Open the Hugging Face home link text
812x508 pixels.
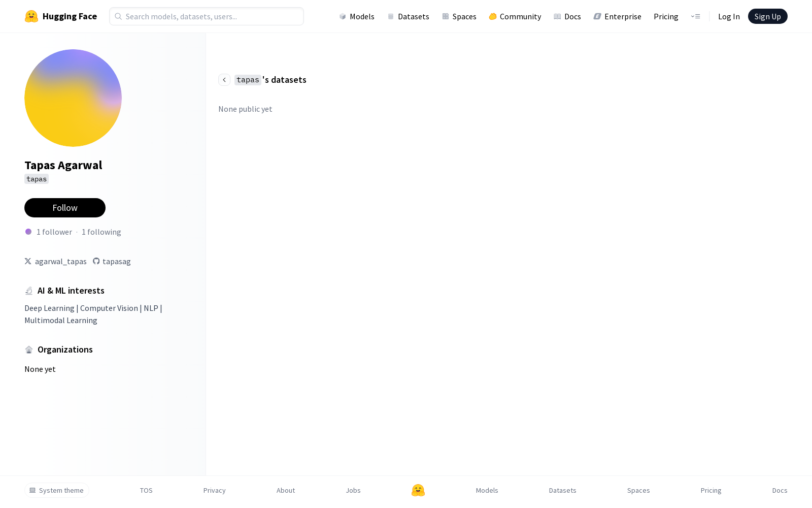tap(70, 16)
